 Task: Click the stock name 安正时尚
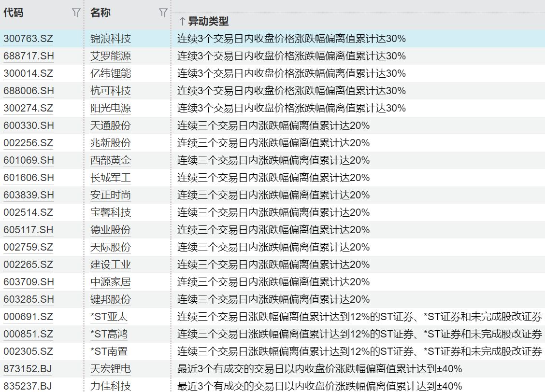coord(111,195)
